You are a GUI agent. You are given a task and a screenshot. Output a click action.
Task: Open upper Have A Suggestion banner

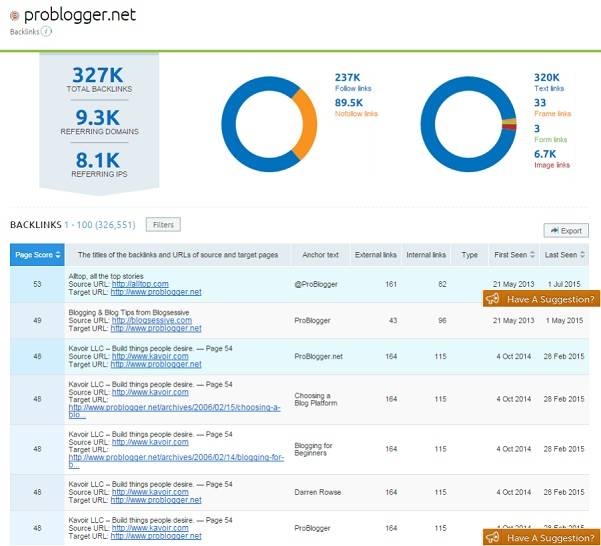[541, 298]
